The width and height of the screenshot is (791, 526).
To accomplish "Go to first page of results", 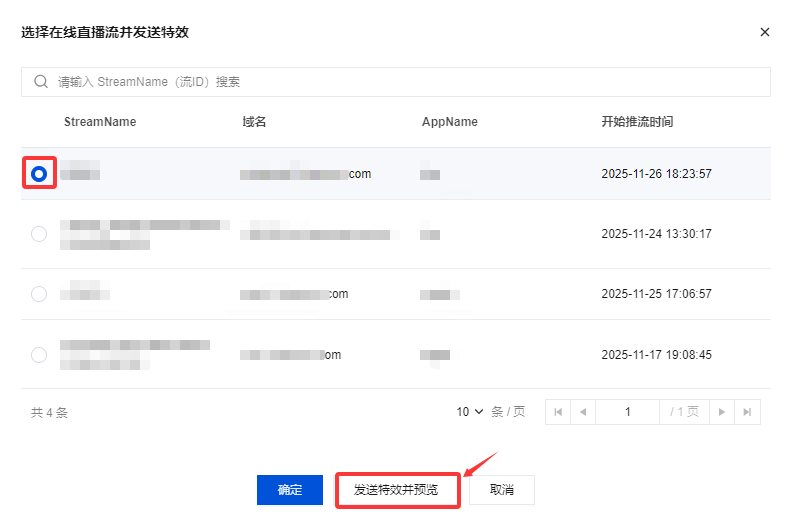I will [558, 412].
